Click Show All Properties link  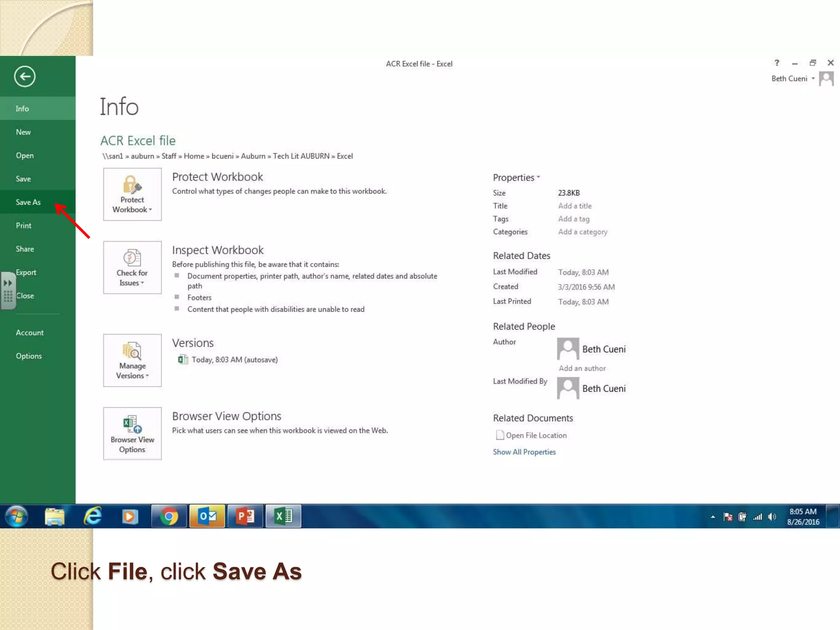pyautogui.click(x=524, y=452)
